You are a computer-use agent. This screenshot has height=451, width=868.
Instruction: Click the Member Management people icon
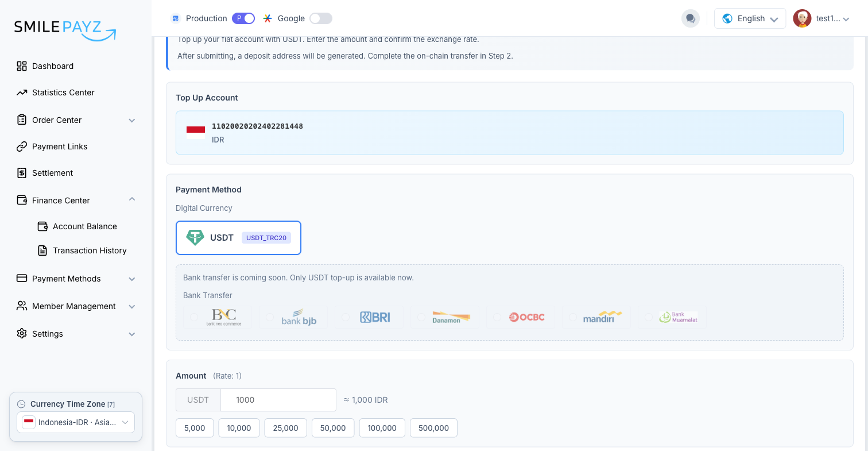click(22, 306)
